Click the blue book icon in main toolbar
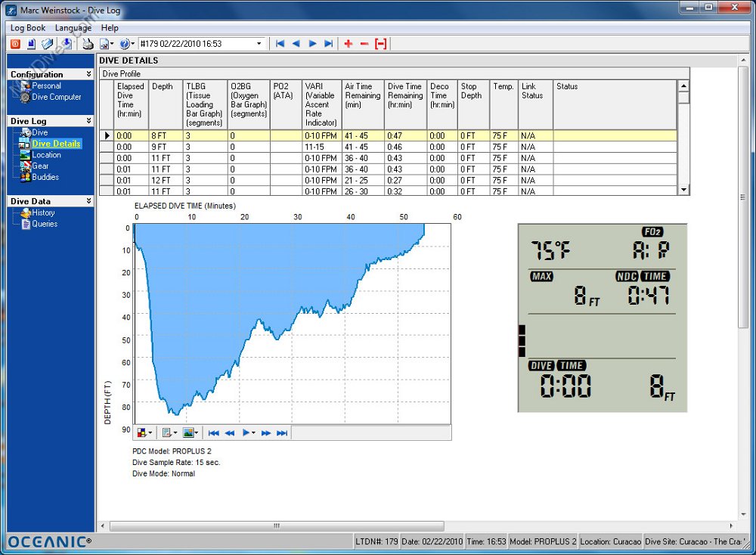Screen dimensions: 756x555 [47, 44]
